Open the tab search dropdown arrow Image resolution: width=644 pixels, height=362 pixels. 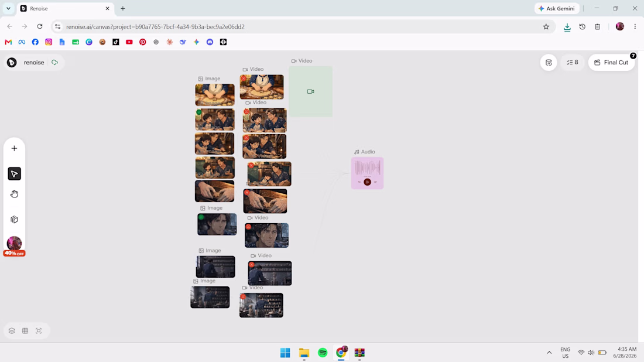tap(8, 8)
